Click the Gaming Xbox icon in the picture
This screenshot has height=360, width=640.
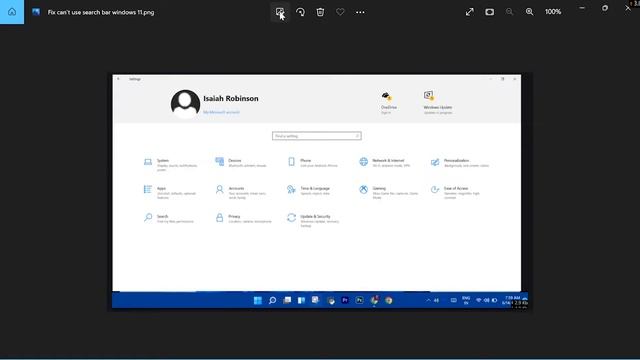(x=363, y=189)
